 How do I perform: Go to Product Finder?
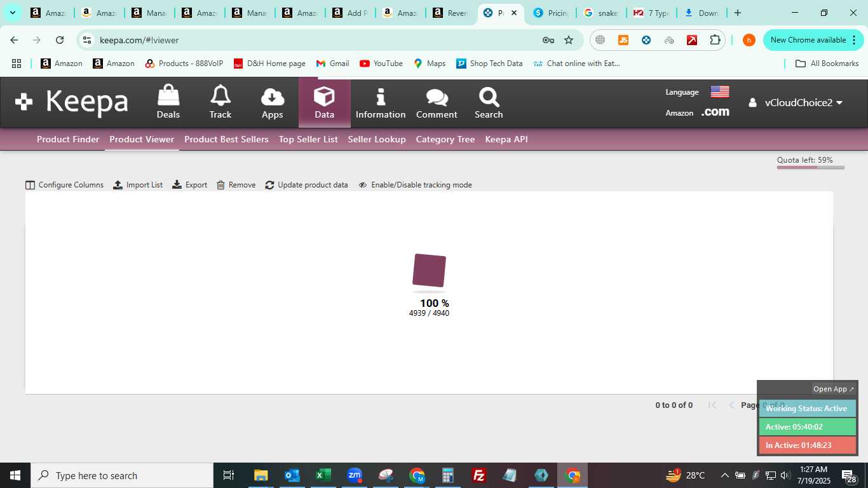point(68,139)
